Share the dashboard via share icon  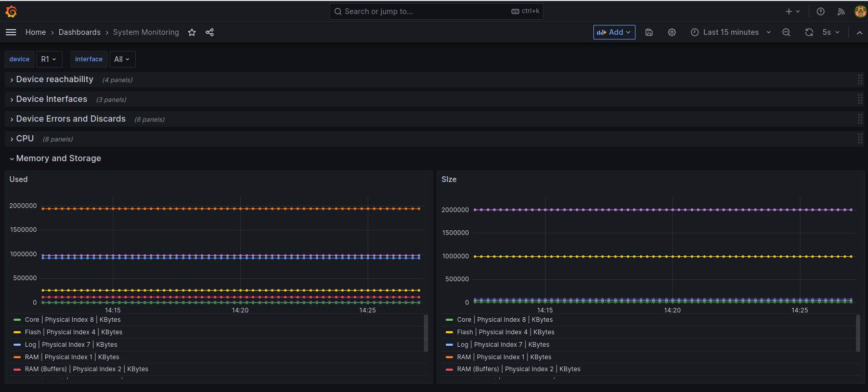click(210, 32)
